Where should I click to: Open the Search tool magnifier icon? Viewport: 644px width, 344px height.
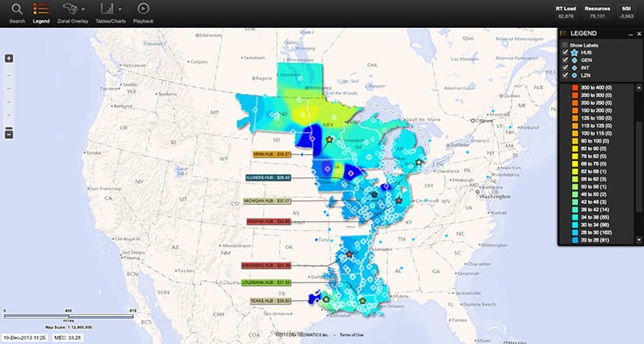[17, 9]
